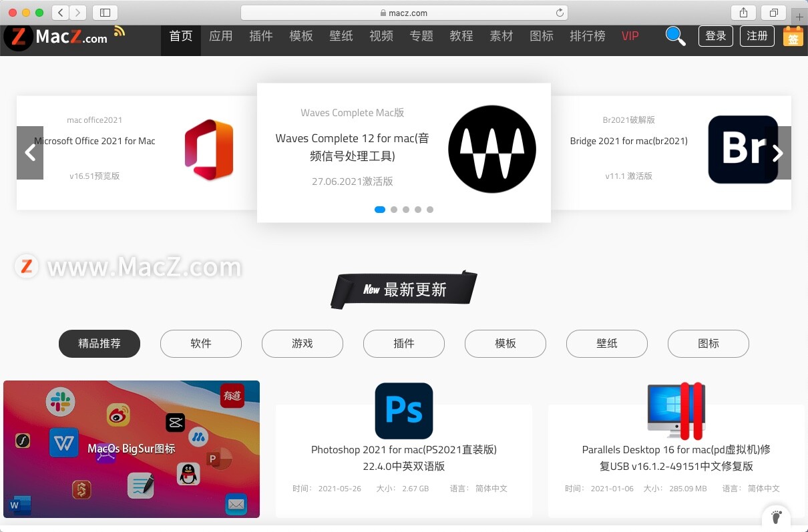Click the 285.09 MB size text
This screenshot has width=808, height=532.
pyautogui.click(x=688, y=489)
